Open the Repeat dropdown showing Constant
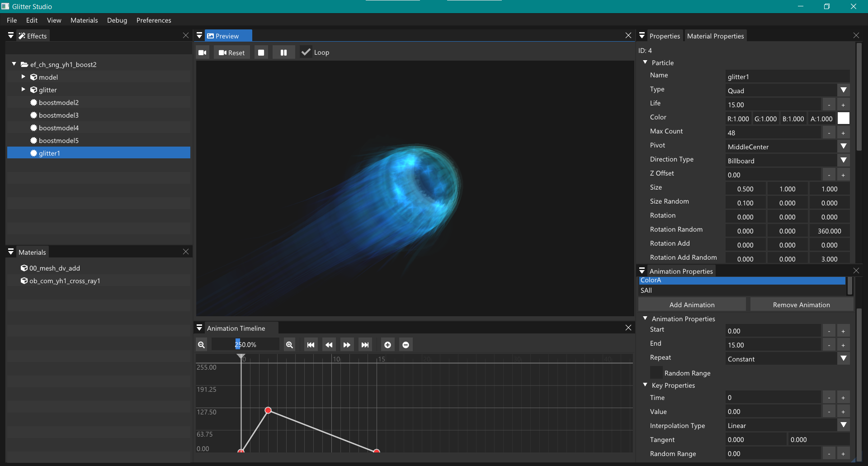The image size is (868, 466). 787,359
